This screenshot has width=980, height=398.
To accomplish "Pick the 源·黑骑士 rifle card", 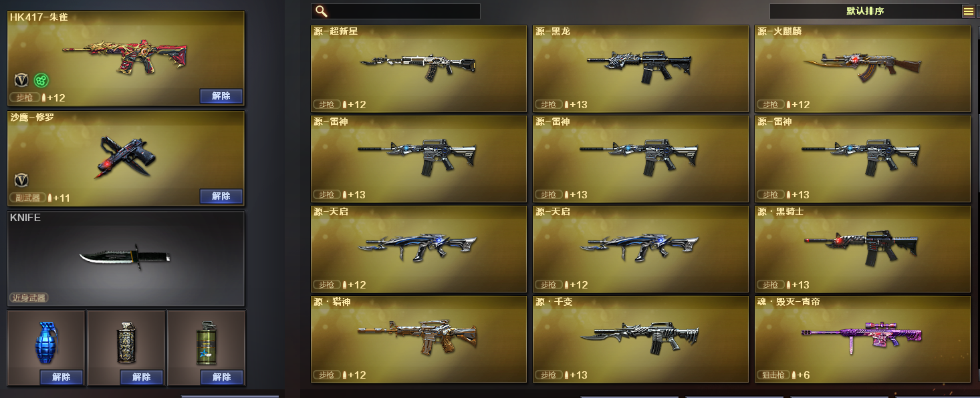I will point(862,248).
